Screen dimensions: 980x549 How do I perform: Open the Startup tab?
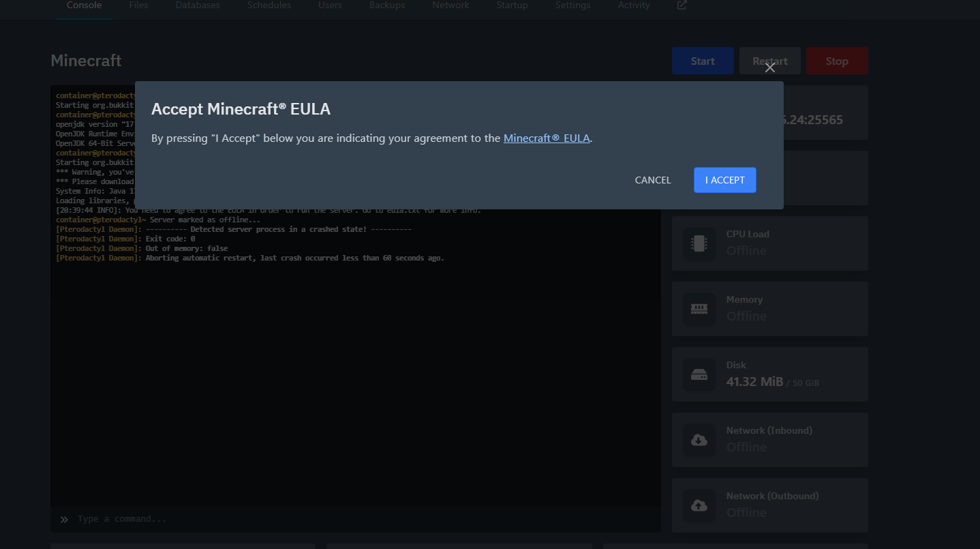pyautogui.click(x=512, y=5)
